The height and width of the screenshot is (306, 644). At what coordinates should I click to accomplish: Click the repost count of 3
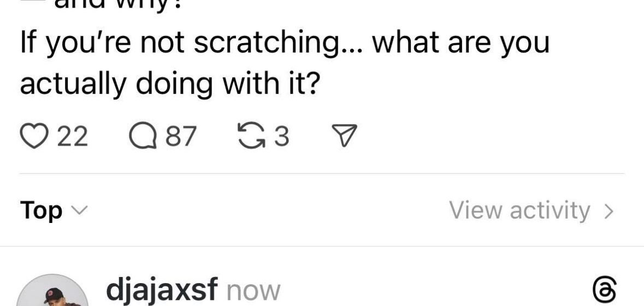[x=281, y=137]
